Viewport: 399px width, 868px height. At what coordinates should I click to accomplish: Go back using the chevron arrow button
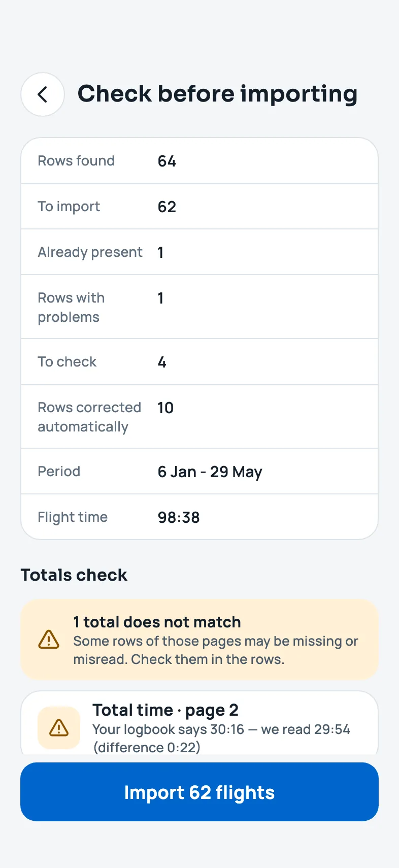(x=43, y=94)
